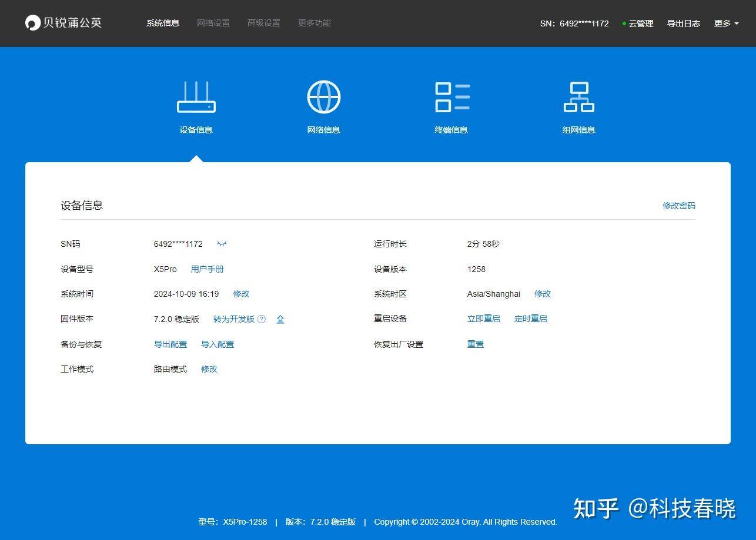Click the firmware upload arrow icon
Viewport: 756px width, 540px height.
pos(280,319)
